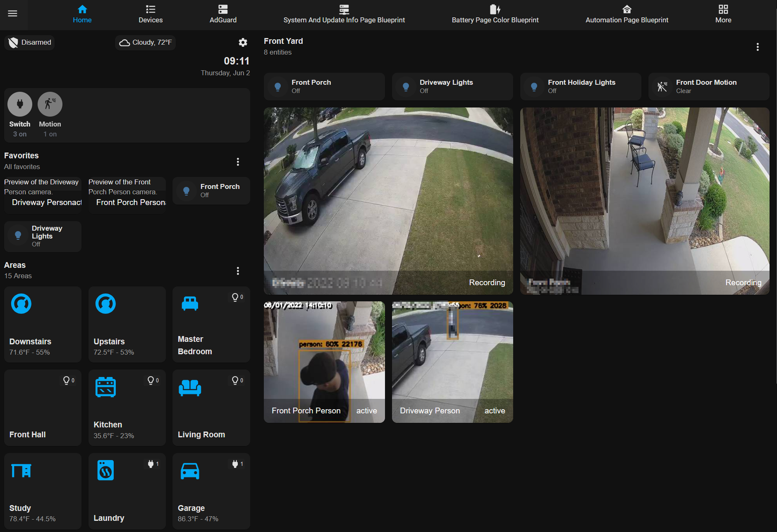Screen dimensions: 777x532
Task: Switch to the Devices tab
Action: pos(151,14)
